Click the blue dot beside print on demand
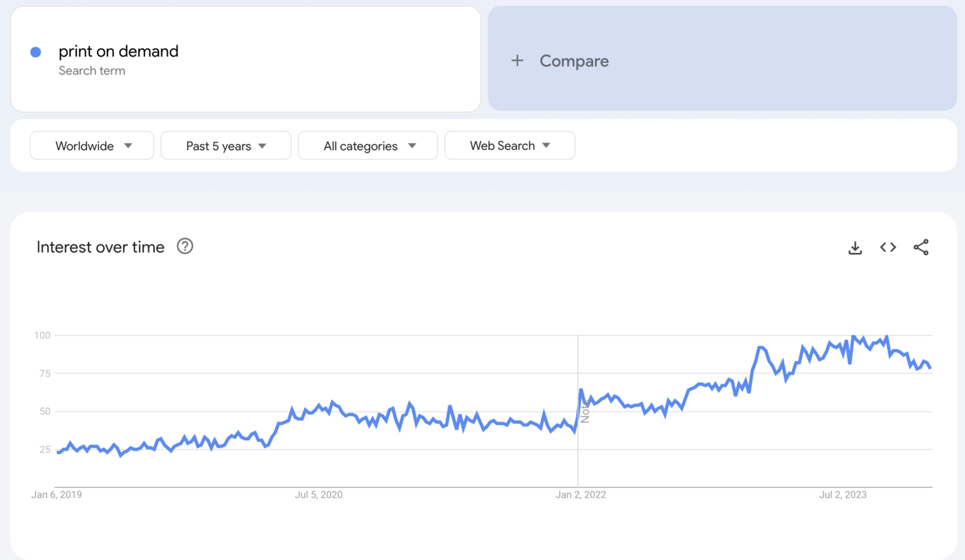This screenshot has height=560, width=965. (x=36, y=52)
